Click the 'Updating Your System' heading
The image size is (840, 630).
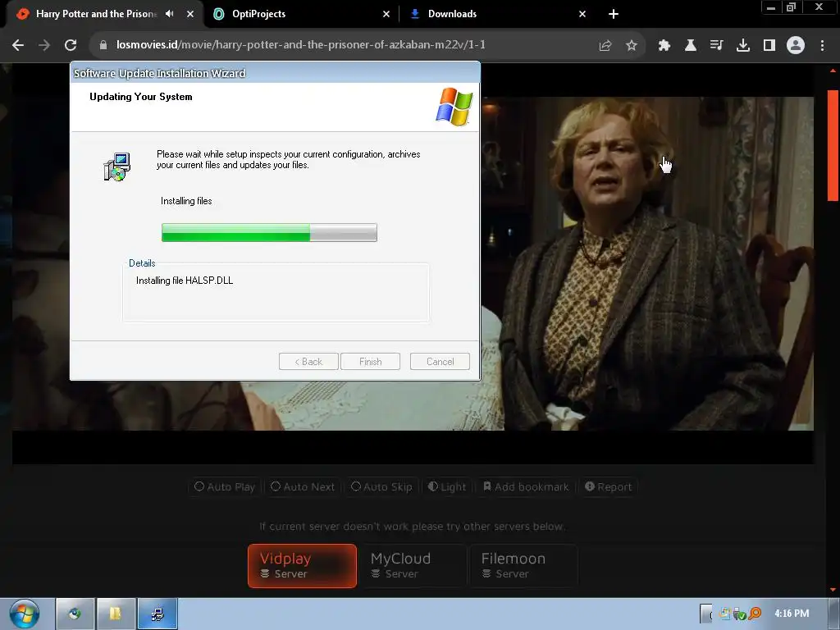(141, 97)
